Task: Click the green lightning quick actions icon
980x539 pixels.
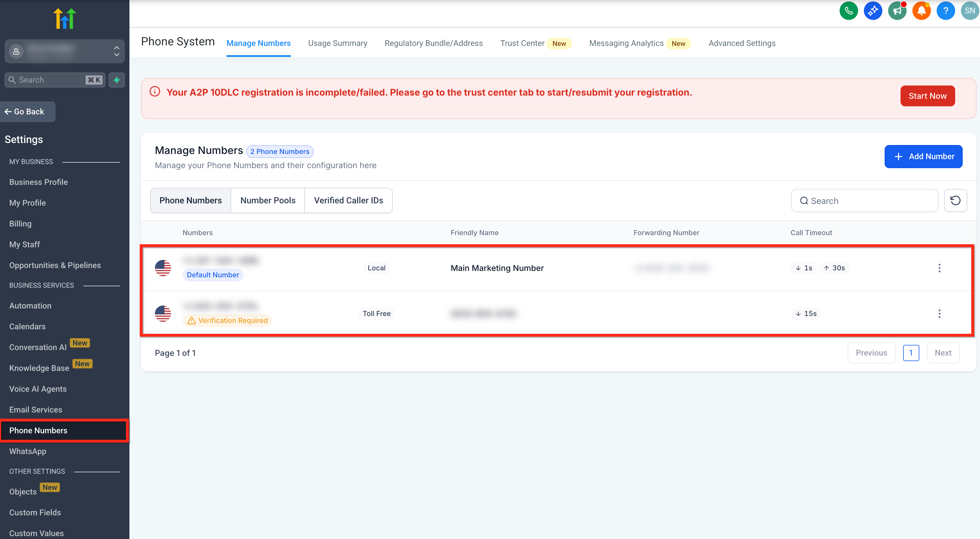Action: coord(117,80)
